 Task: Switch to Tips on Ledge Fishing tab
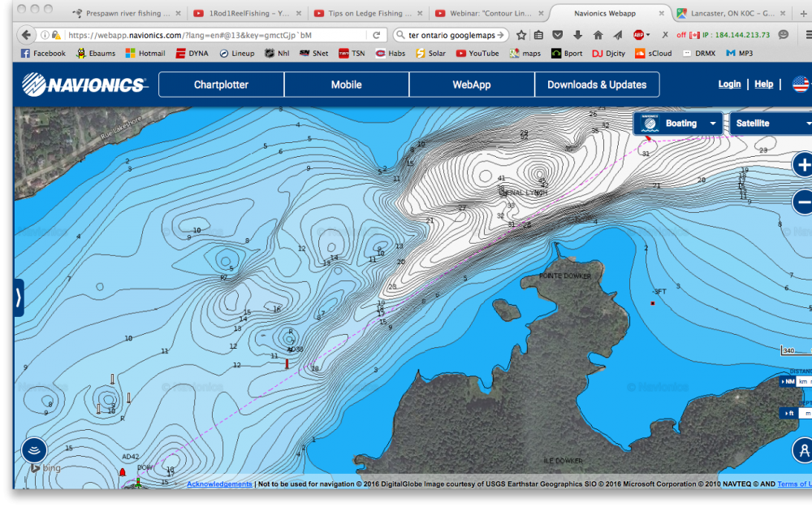coord(369,13)
